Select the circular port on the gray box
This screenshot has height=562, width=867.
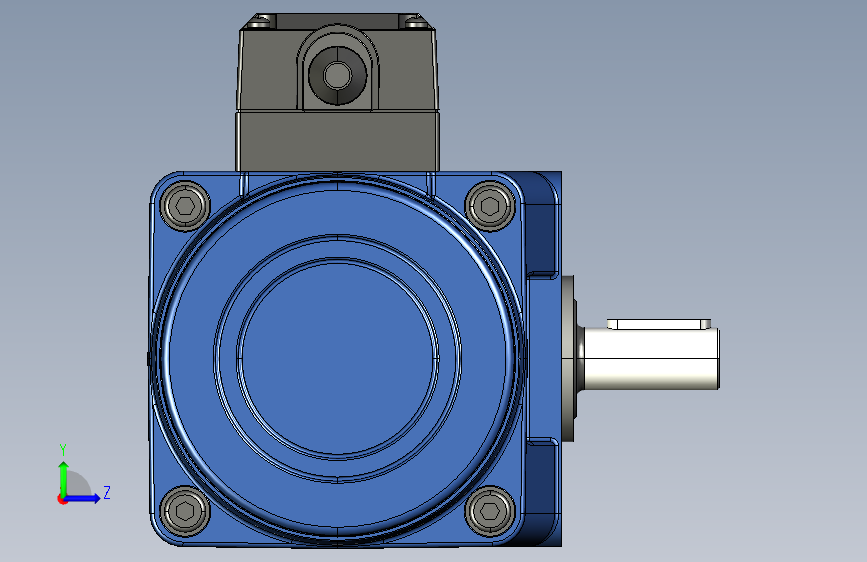click(337, 75)
